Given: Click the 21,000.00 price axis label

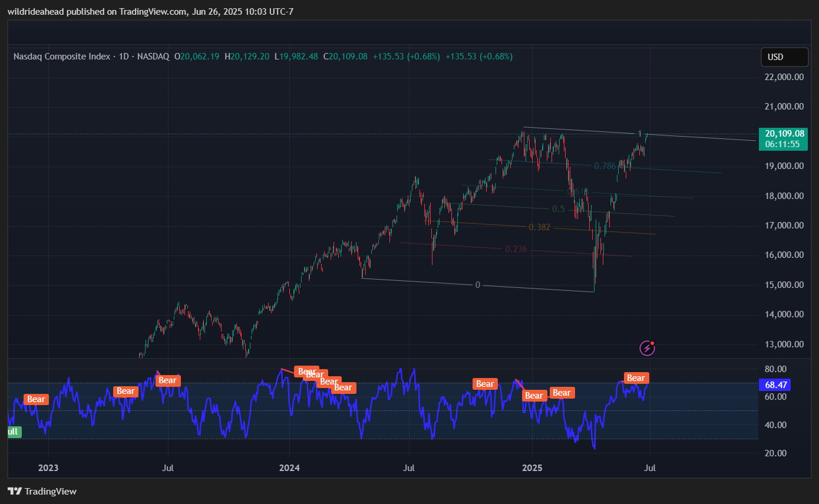Looking at the screenshot, I should click(x=783, y=107).
